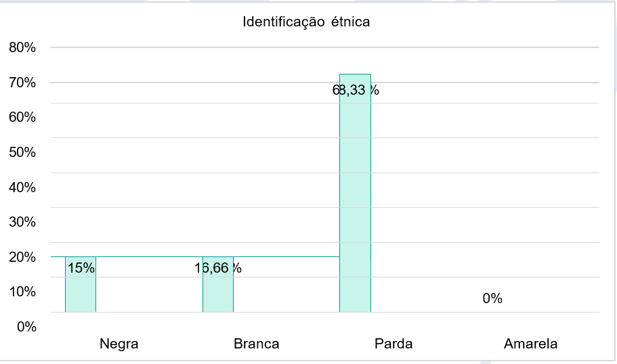Click the 20% value axis label
Viewport: 617px width, 364px height.
pos(22,257)
